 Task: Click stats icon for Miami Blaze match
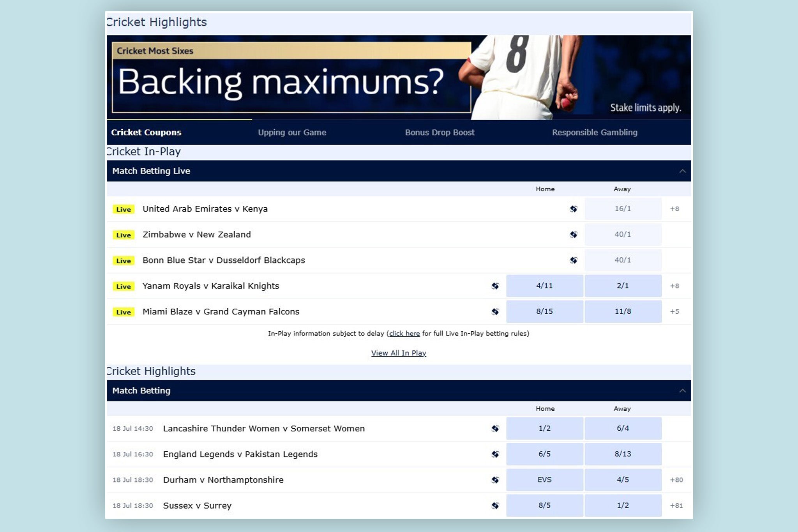pyautogui.click(x=495, y=312)
